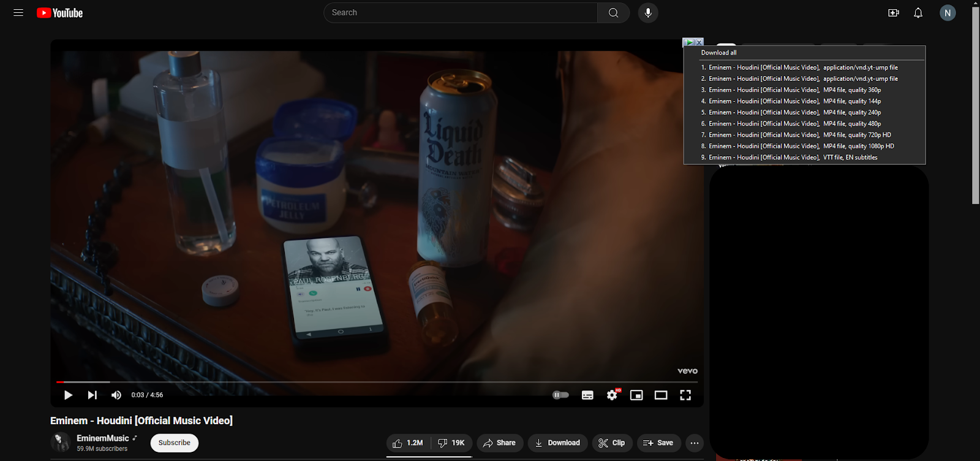Download VTT file EN subtitles
The image size is (980, 461).
click(804, 158)
